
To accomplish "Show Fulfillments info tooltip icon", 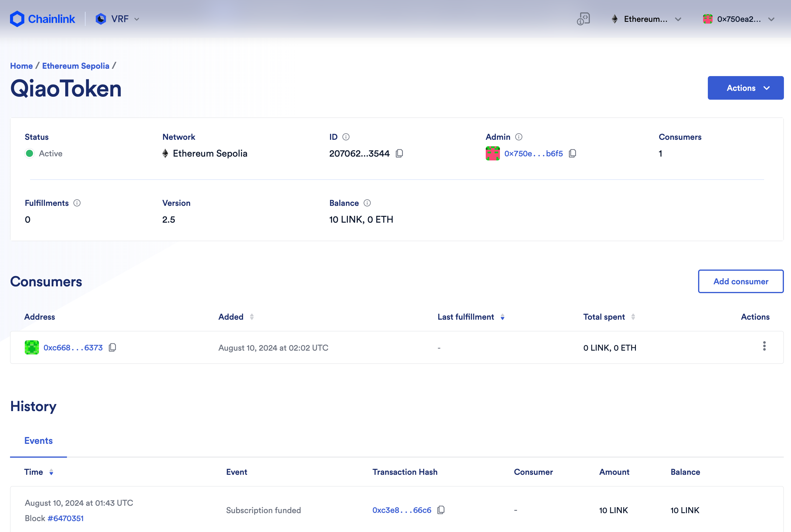I will tap(77, 203).
